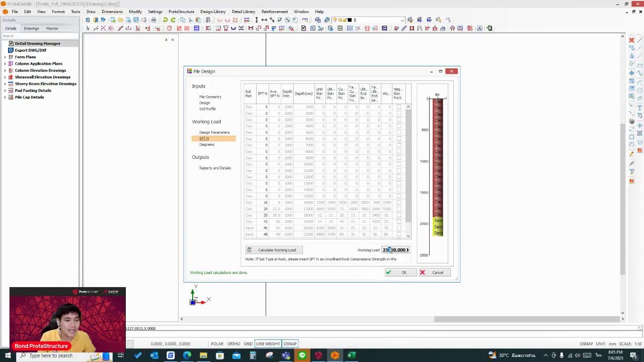Click the LINE app icon in the taskbar

[302, 355]
